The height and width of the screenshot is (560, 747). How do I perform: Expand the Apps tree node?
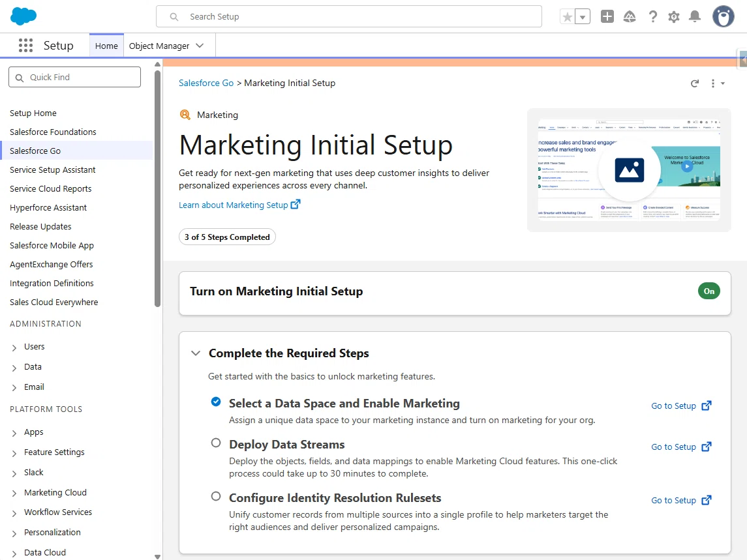point(14,433)
